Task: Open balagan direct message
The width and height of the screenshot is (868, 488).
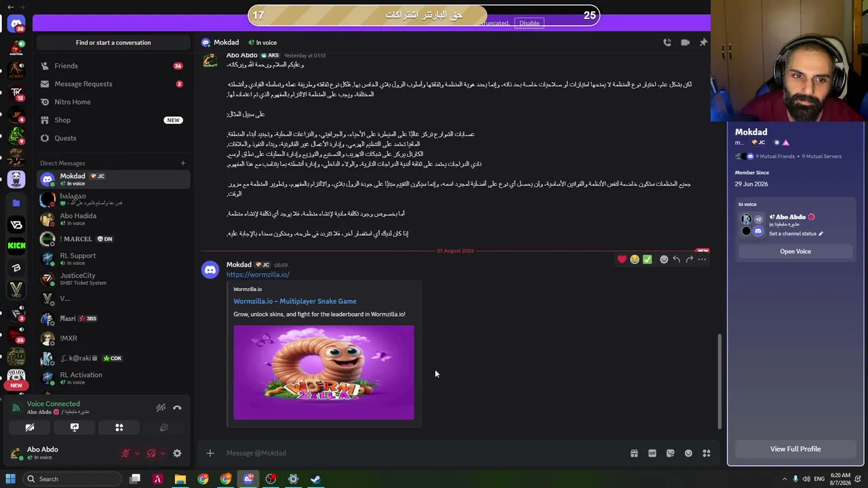Action: coord(113,199)
